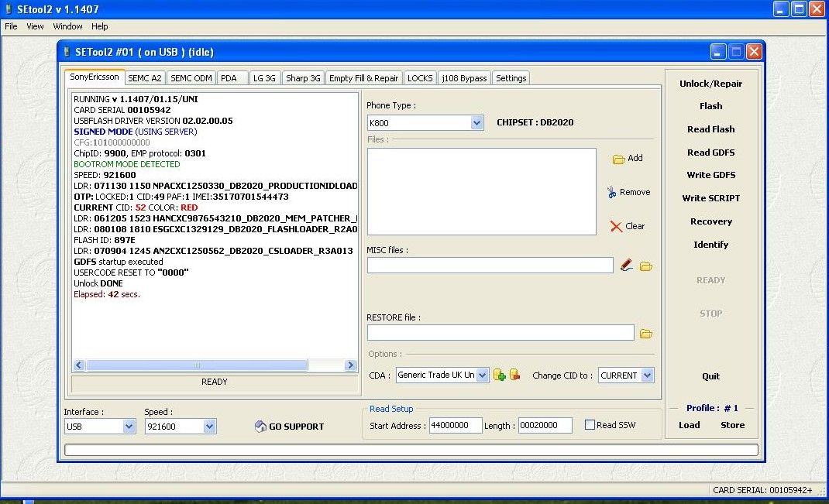
Task: Click the log scroll right arrow
Action: pyautogui.click(x=350, y=365)
